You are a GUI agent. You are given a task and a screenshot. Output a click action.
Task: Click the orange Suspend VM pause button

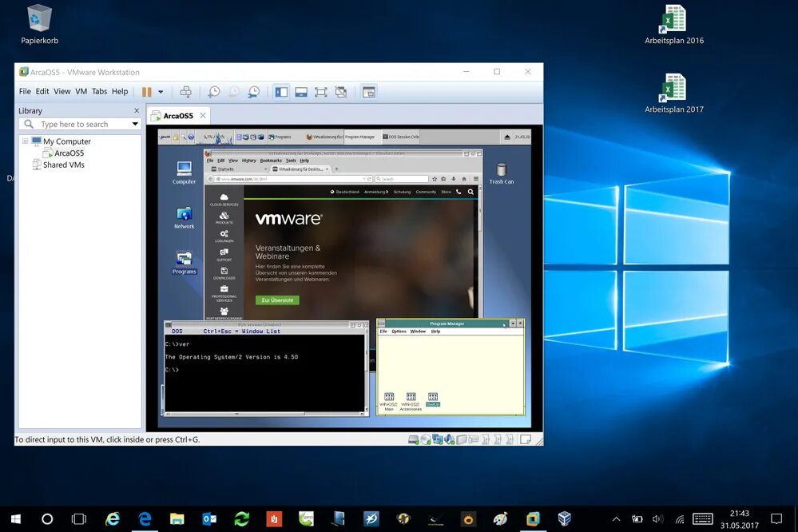(146, 92)
